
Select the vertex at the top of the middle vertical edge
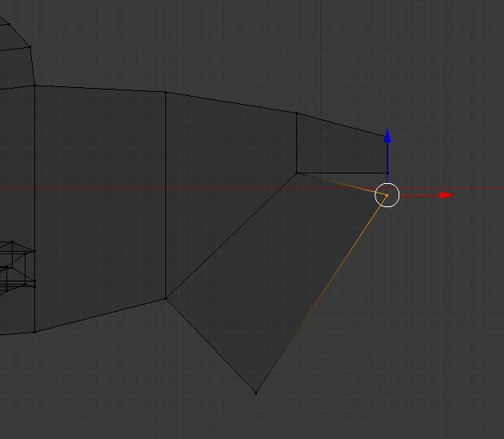tap(165, 93)
